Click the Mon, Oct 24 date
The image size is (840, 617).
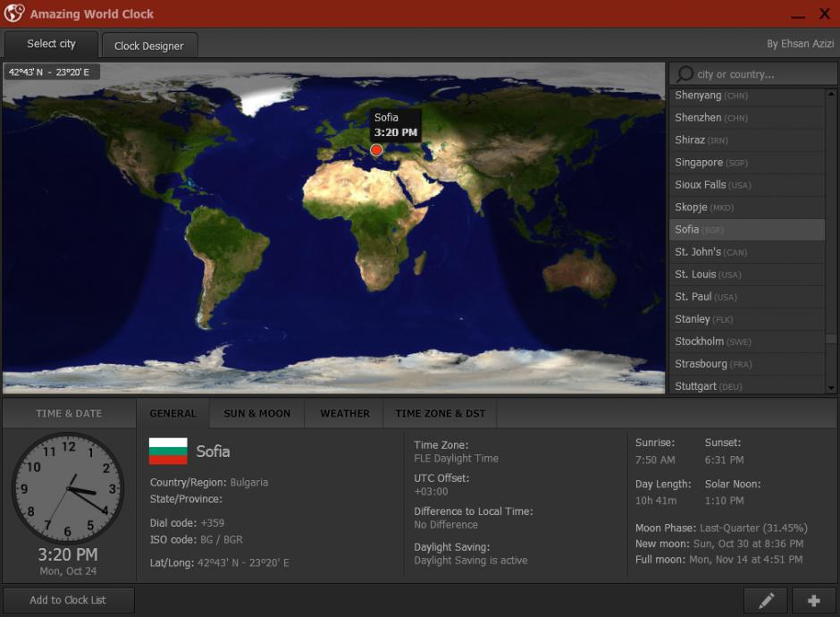pyautogui.click(x=68, y=571)
